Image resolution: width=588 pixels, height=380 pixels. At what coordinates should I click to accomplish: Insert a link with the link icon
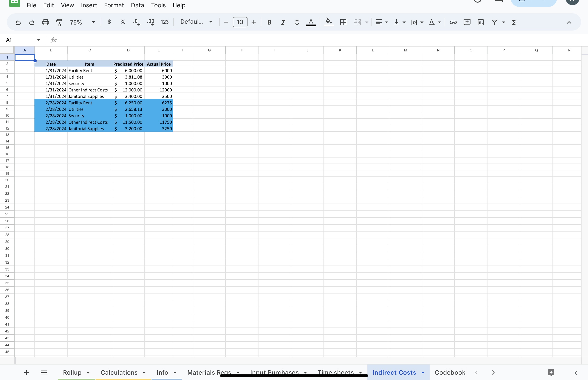click(453, 22)
